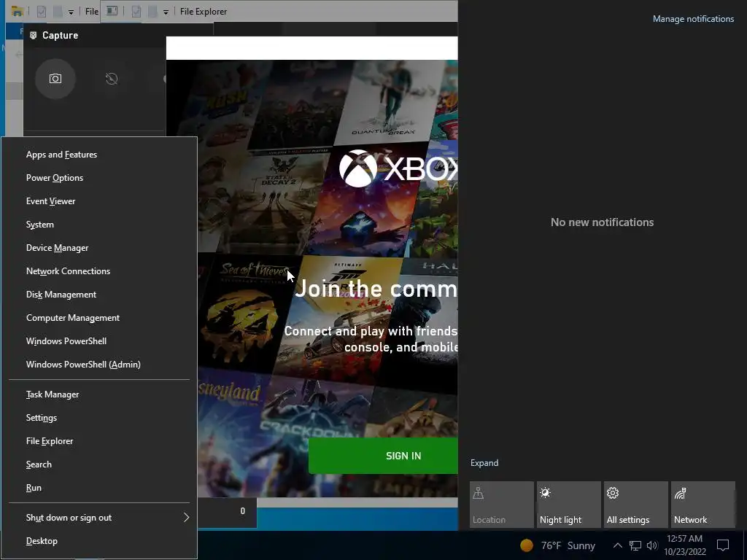Screen dimensions: 747x560
Task: Expand Shut down or sign out submenu
Action: 99,518
